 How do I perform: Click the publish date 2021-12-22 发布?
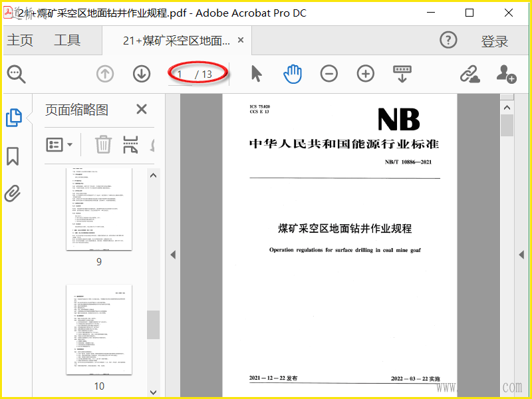[x=273, y=378]
